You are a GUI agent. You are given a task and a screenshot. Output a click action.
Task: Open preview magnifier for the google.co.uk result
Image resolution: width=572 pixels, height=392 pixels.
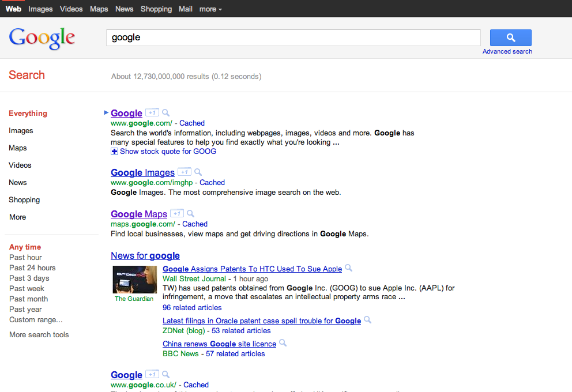pos(165,374)
